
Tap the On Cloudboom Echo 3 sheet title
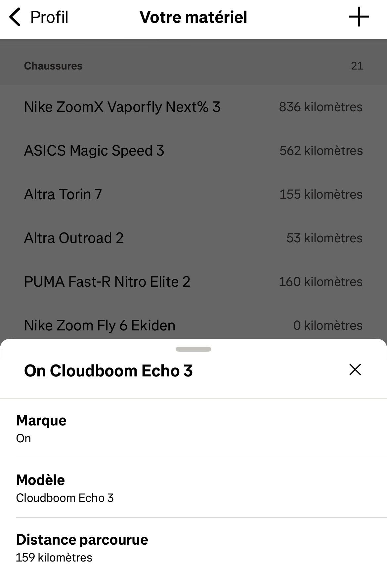pos(108,370)
